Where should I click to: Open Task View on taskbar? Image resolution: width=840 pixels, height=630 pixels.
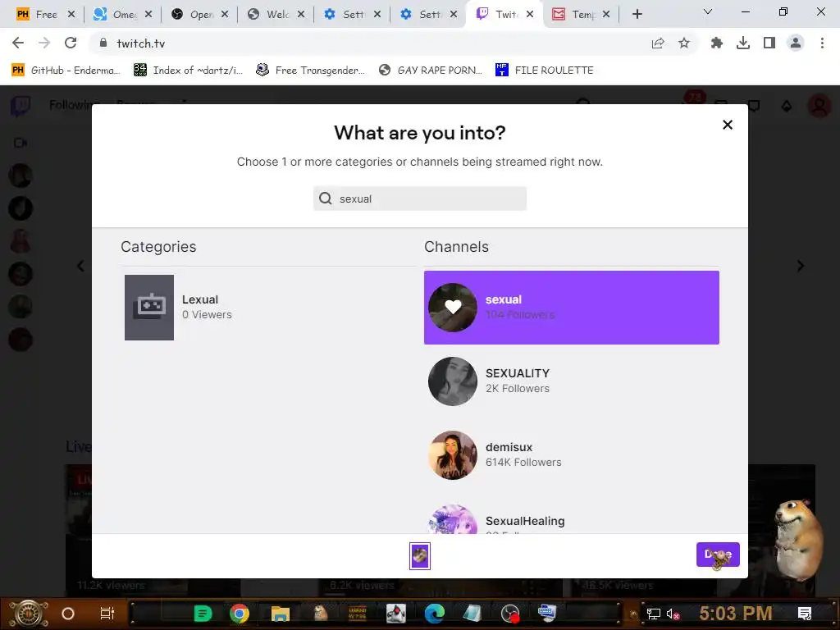[107, 614]
